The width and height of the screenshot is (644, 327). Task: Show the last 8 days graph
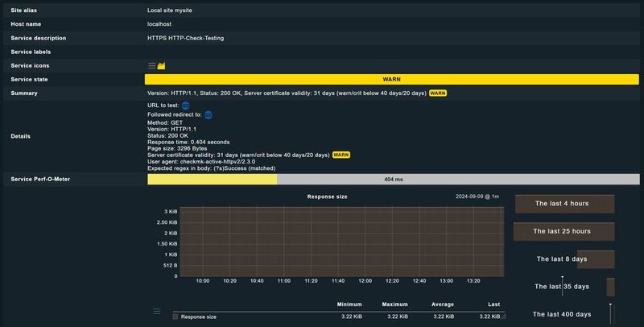(564, 259)
